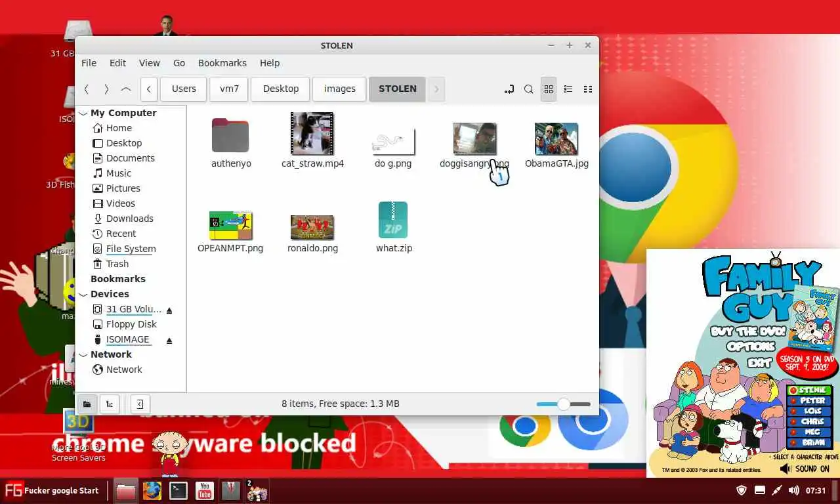Select the do g.png file

click(x=393, y=148)
